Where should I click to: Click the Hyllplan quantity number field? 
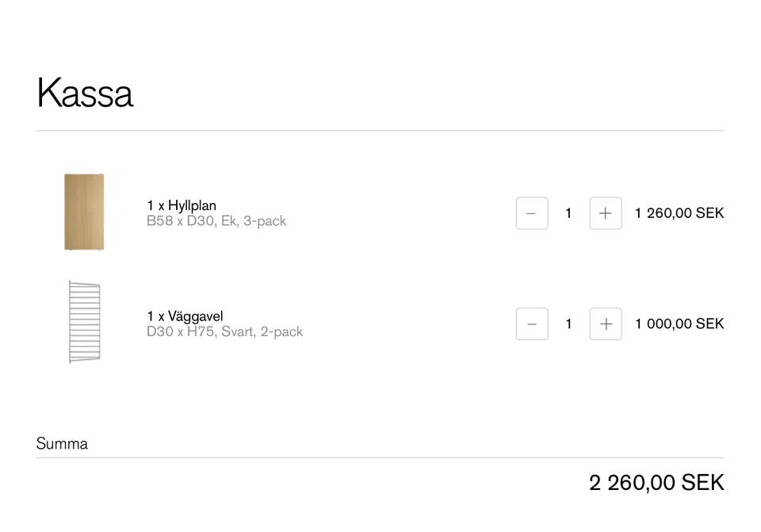(568, 213)
